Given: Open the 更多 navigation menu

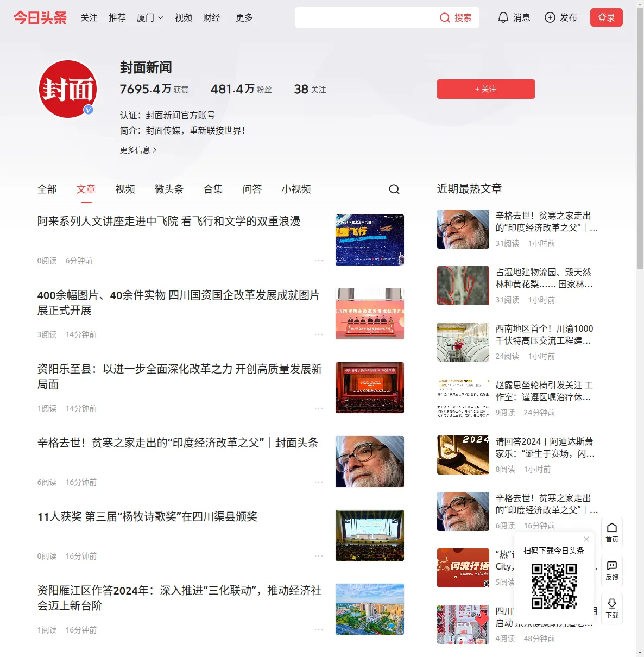Looking at the screenshot, I should point(244,18).
